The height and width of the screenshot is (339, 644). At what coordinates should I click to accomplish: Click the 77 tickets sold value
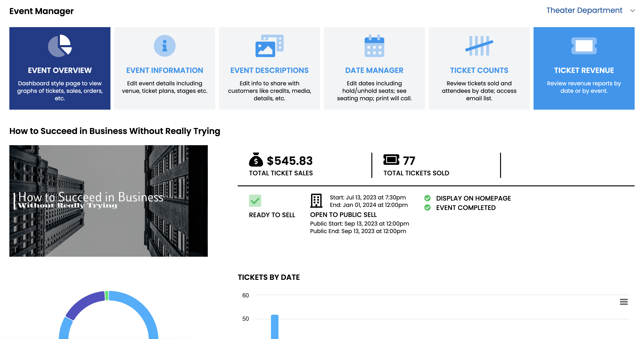click(409, 161)
